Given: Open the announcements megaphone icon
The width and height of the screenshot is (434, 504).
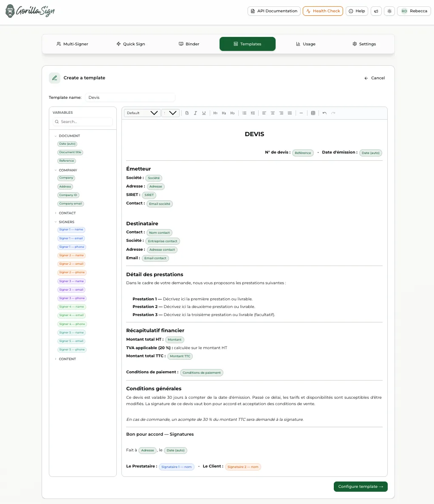Looking at the screenshot, I should coord(376,11).
